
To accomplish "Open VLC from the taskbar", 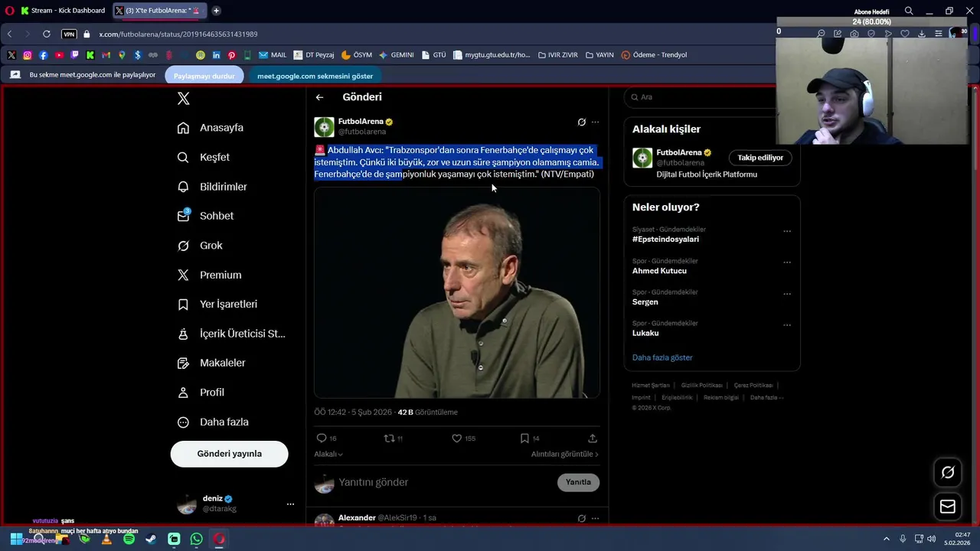I will pos(106,539).
